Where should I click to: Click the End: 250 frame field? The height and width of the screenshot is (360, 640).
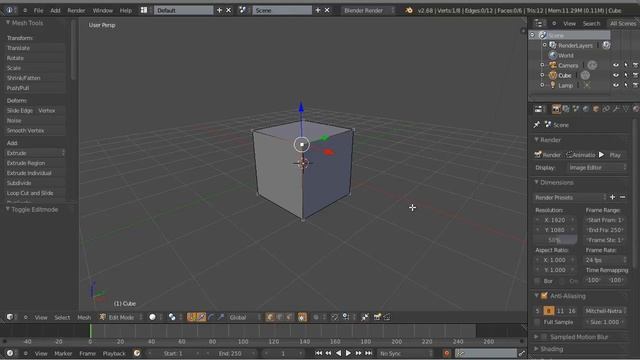click(x=231, y=353)
